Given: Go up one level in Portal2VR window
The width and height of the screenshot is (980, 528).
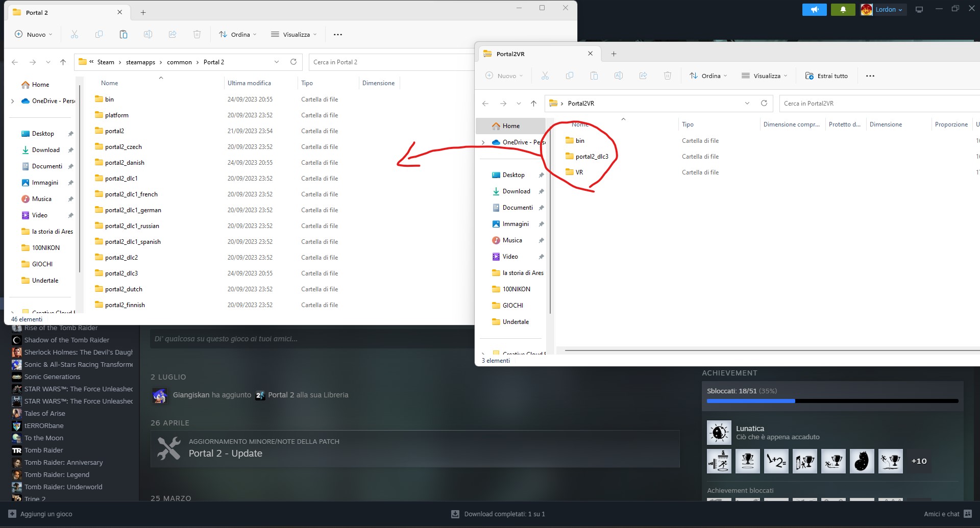Looking at the screenshot, I should pos(534,104).
